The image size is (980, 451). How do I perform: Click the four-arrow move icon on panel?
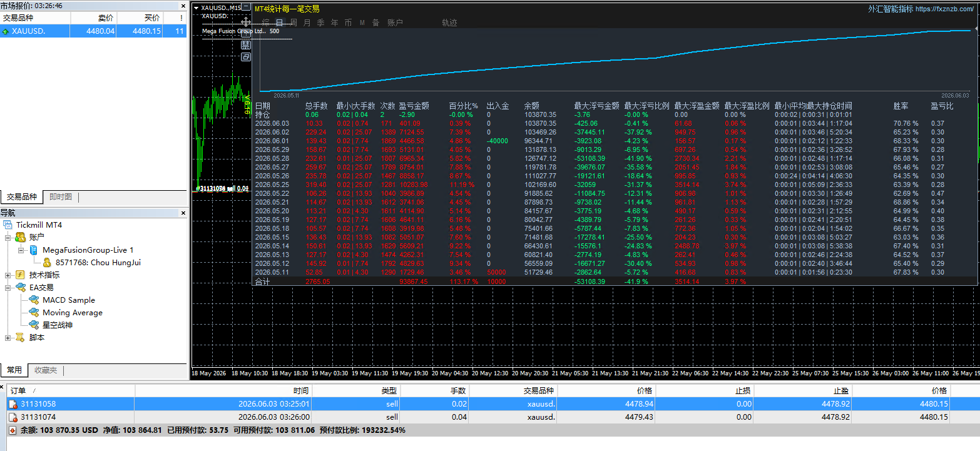coord(246,22)
